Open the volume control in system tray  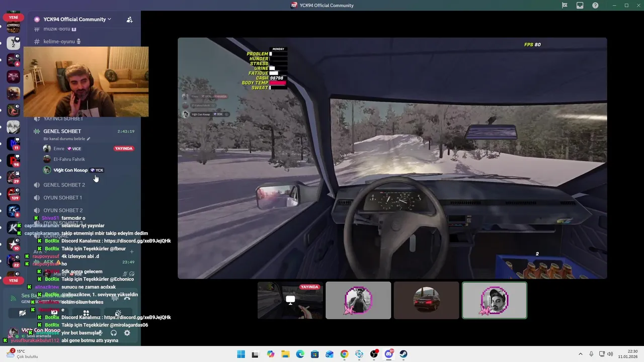(611, 354)
